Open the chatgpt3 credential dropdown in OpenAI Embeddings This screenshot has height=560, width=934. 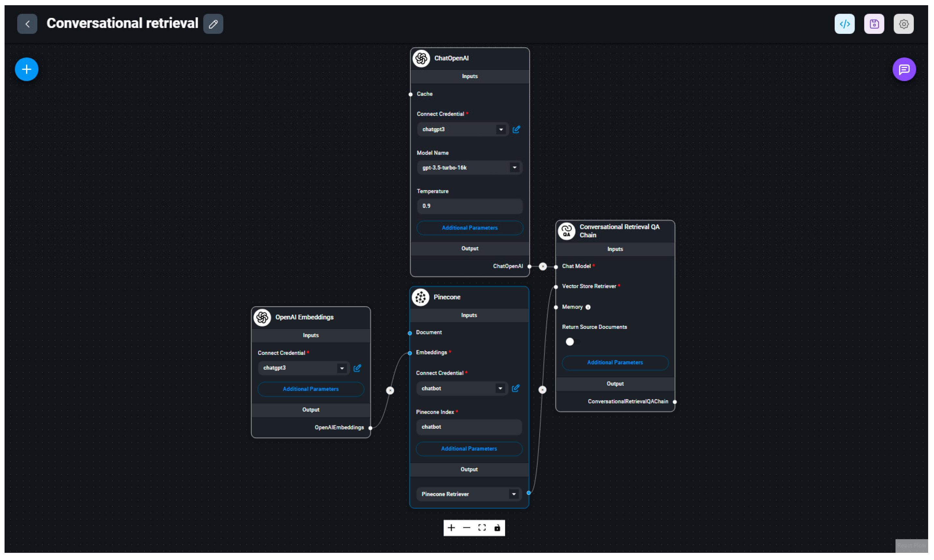pyautogui.click(x=342, y=368)
